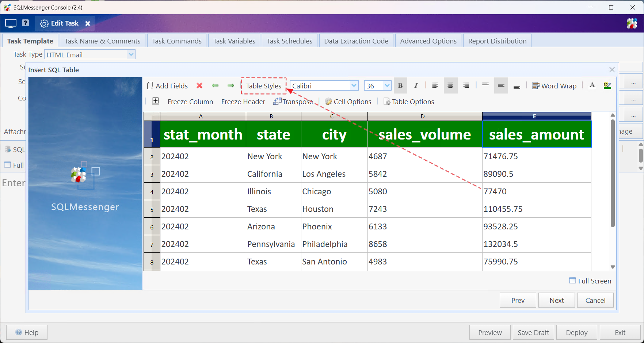
Task: Click the table vertical scrollbar down arrow
Action: (613, 267)
